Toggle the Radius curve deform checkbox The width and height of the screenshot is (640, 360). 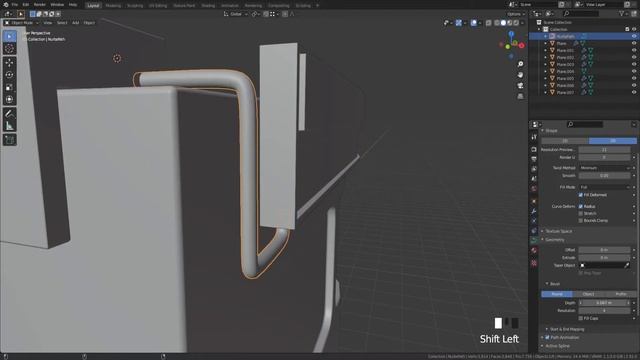581,207
